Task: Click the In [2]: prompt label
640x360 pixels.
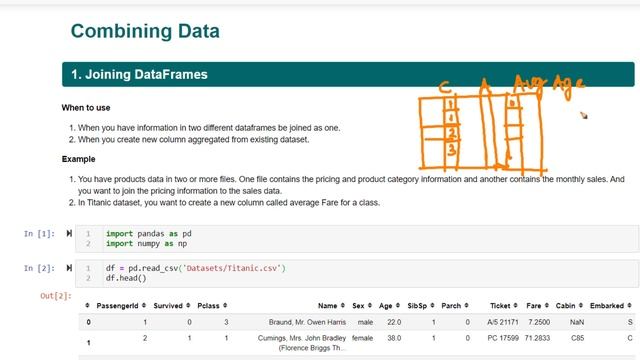Action: [x=39, y=268]
